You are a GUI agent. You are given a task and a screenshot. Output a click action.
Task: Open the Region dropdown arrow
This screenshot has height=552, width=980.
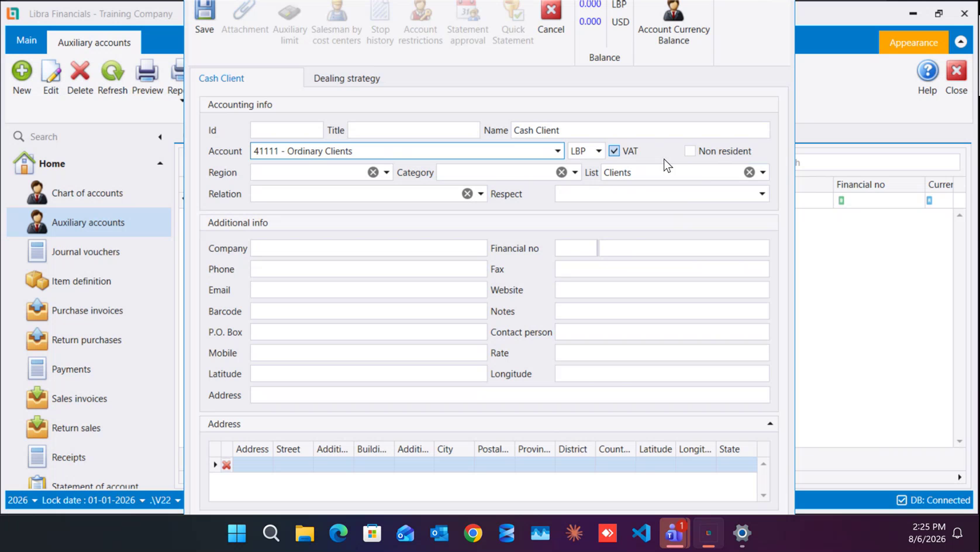(387, 172)
